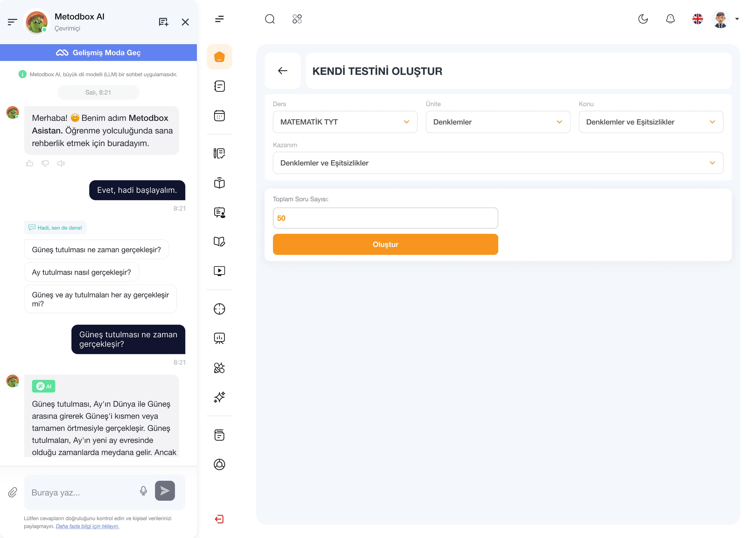The height and width of the screenshot is (538, 756).
Task: Expand the Kazanım dropdown
Action: [497, 163]
